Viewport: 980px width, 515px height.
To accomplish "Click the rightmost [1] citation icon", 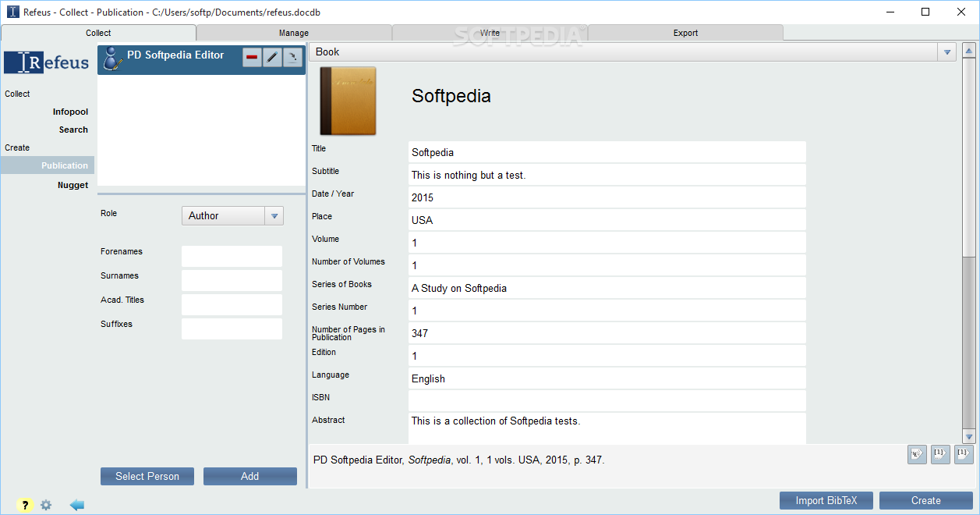I will [964, 454].
